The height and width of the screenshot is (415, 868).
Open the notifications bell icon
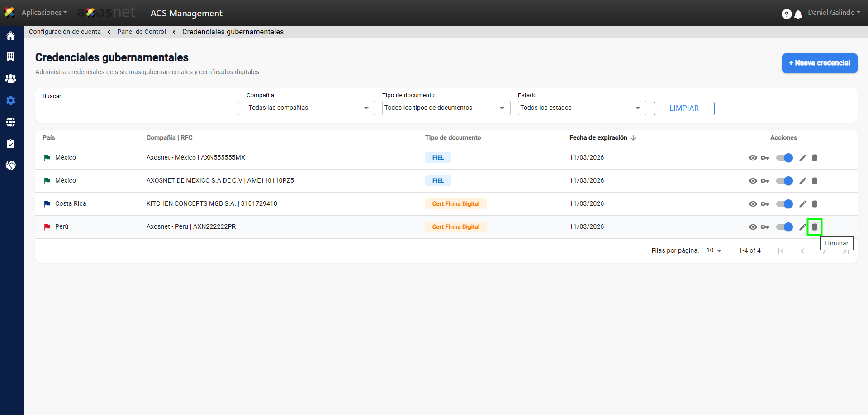coord(798,14)
